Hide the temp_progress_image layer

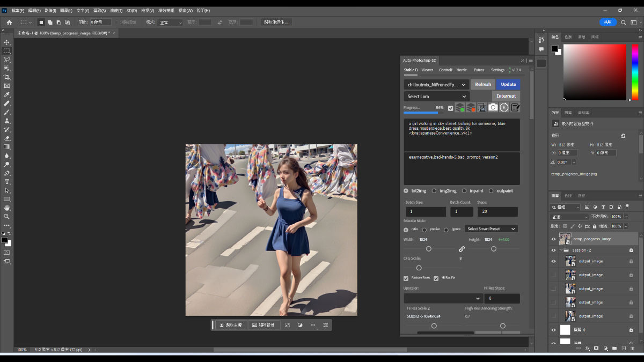(554, 239)
